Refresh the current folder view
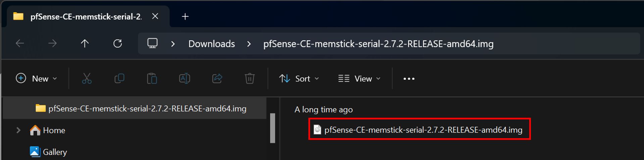 (117, 44)
